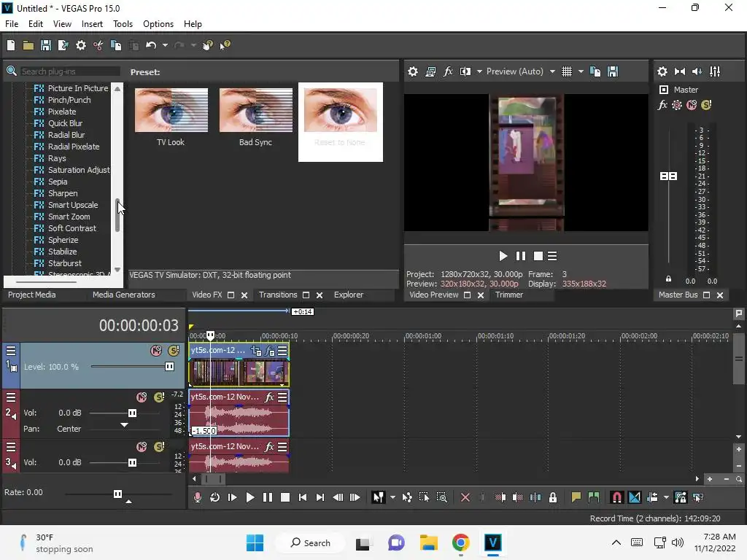Switch to the Trimmer tab

(x=509, y=295)
